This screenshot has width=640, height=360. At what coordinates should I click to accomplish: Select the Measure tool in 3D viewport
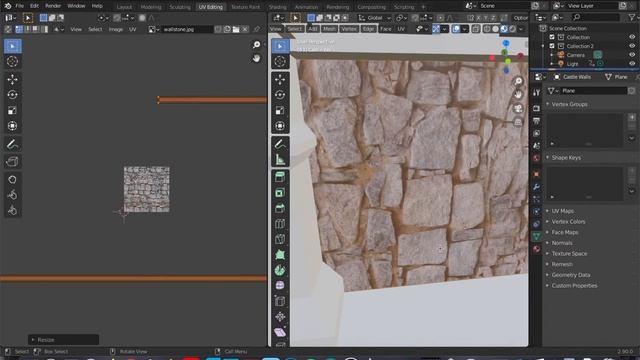(x=280, y=160)
